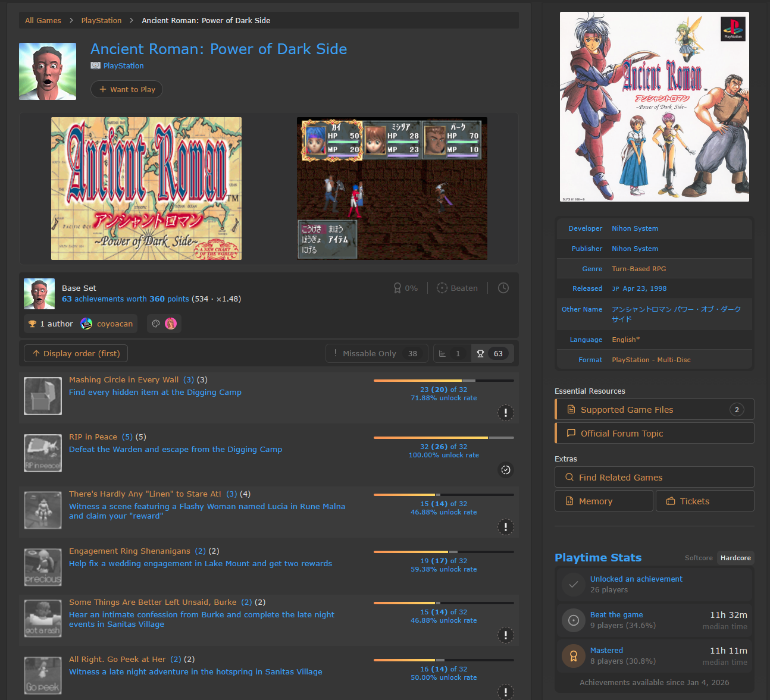Open the RIP in Peace achievement badge
The height and width of the screenshot is (700, 770).
pyautogui.click(x=43, y=453)
